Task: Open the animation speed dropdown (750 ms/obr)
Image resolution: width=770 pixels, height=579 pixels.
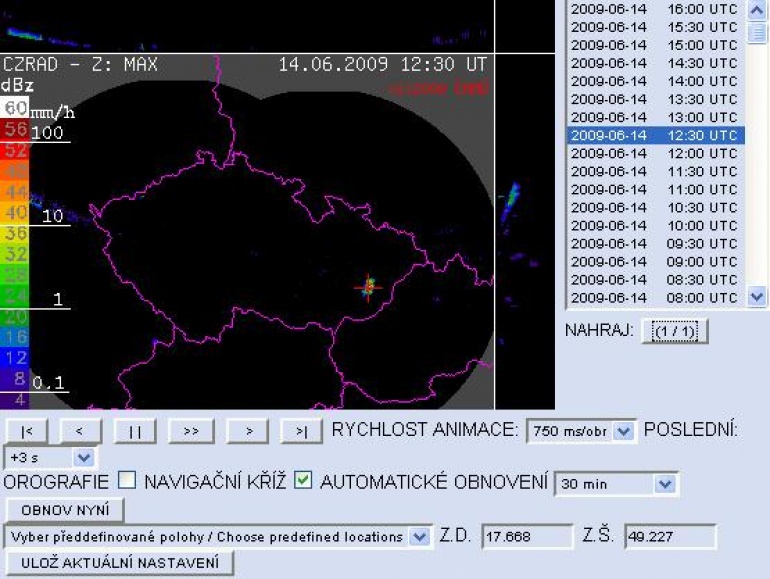Action: (581, 431)
